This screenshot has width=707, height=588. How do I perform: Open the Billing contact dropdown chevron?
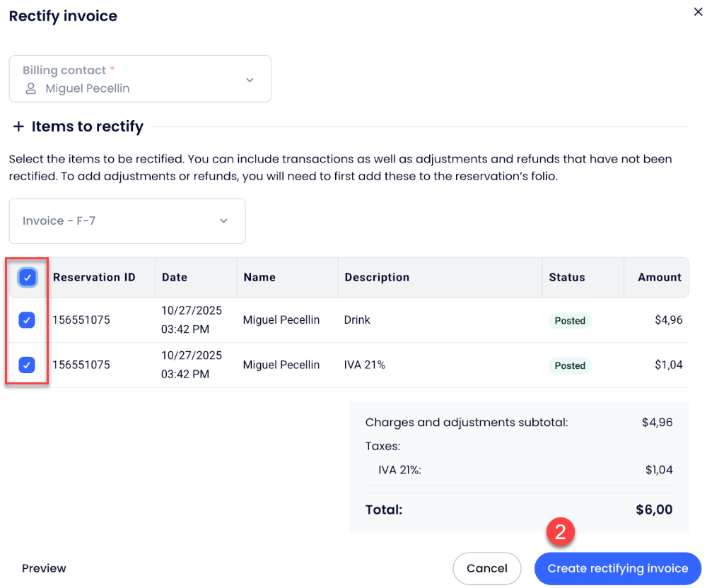point(250,80)
